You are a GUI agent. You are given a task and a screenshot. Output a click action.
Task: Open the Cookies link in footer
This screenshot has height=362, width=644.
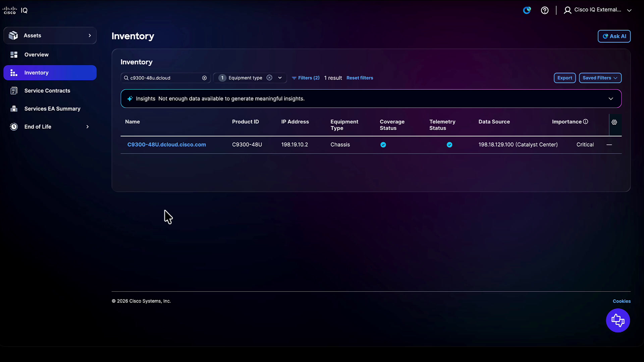click(x=622, y=301)
